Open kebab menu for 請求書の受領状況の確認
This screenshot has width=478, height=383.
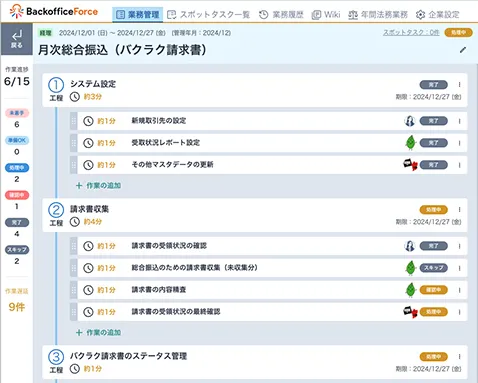[x=459, y=246]
